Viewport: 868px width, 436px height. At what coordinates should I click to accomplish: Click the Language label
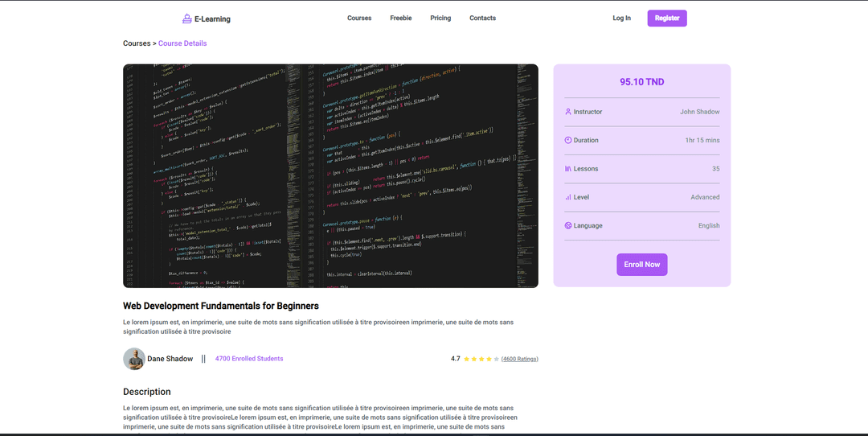click(588, 225)
